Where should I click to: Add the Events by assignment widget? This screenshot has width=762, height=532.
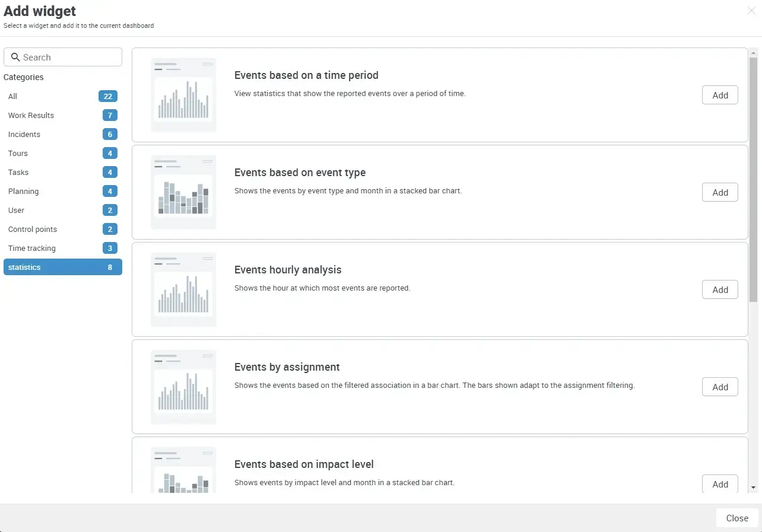click(720, 387)
